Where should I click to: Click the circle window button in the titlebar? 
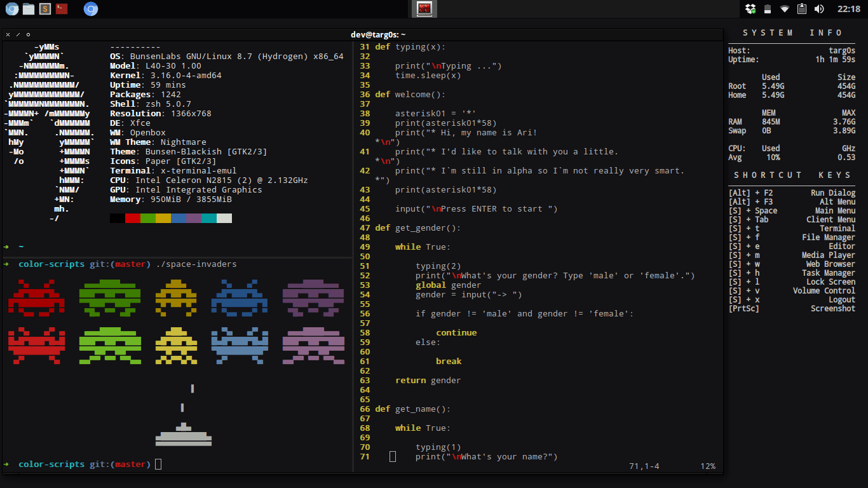pyautogui.click(x=28, y=34)
